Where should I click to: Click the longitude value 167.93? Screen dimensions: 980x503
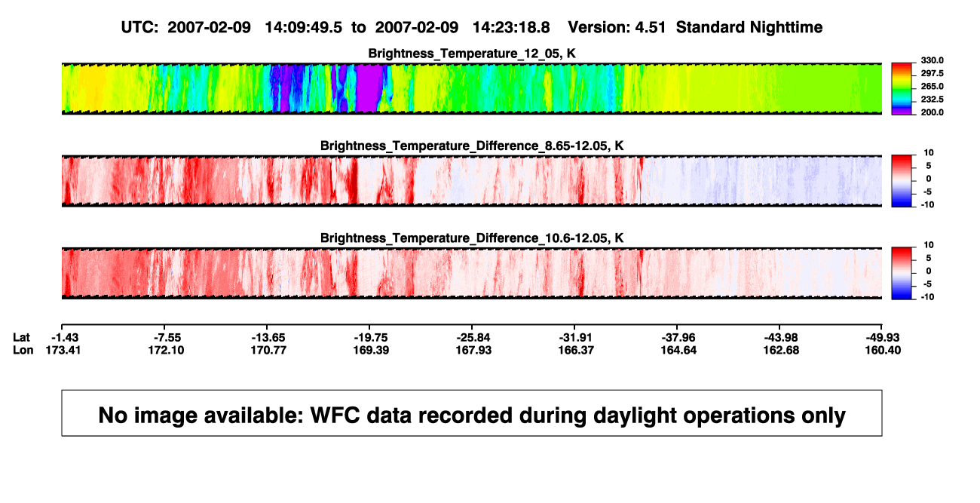(472, 350)
